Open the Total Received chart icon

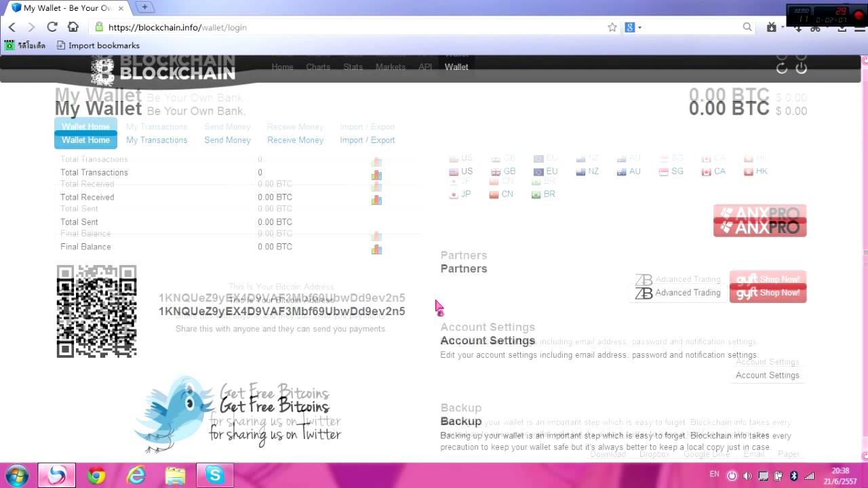[x=376, y=200]
